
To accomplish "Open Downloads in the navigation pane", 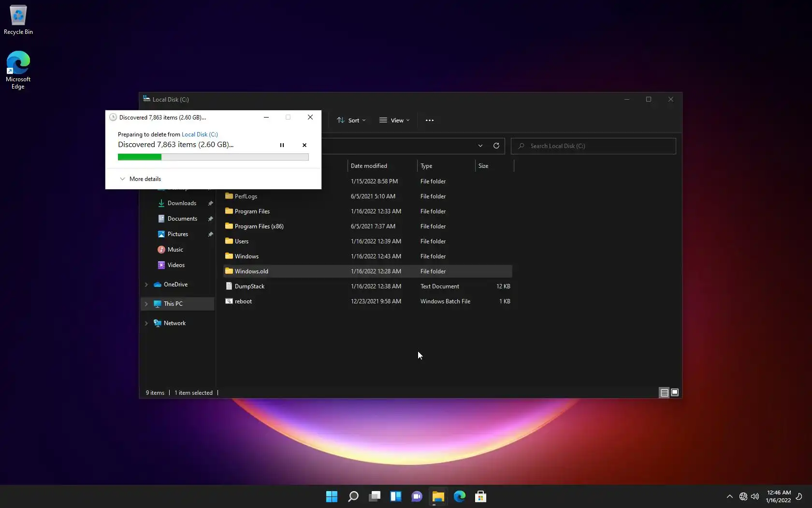I will [x=182, y=203].
